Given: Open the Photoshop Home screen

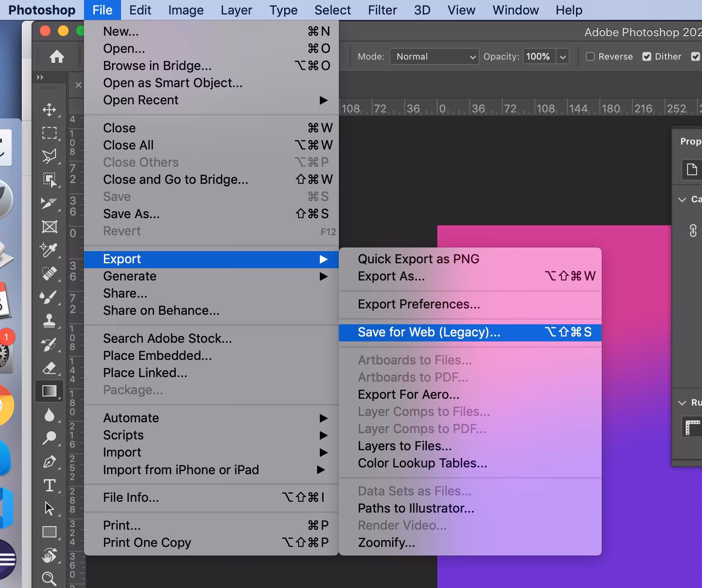Looking at the screenshot, I should pyautogui.click(x=57, y=56).
